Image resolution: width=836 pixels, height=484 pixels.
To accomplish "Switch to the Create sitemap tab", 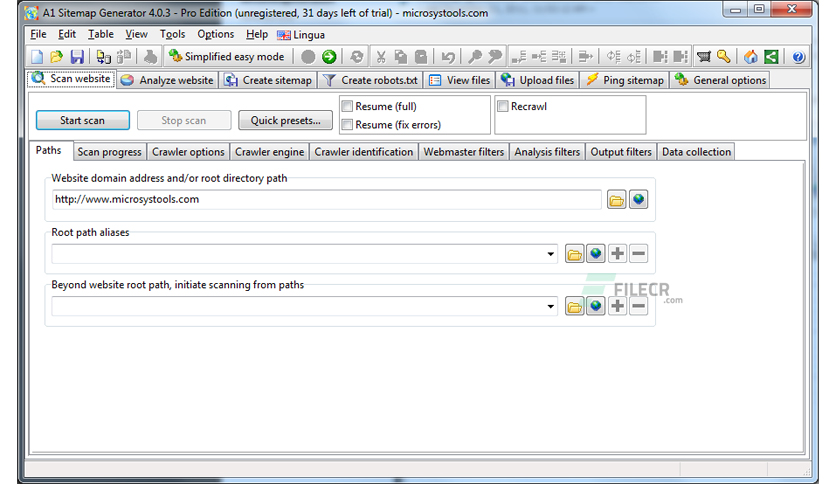I will tap(268, 80).
